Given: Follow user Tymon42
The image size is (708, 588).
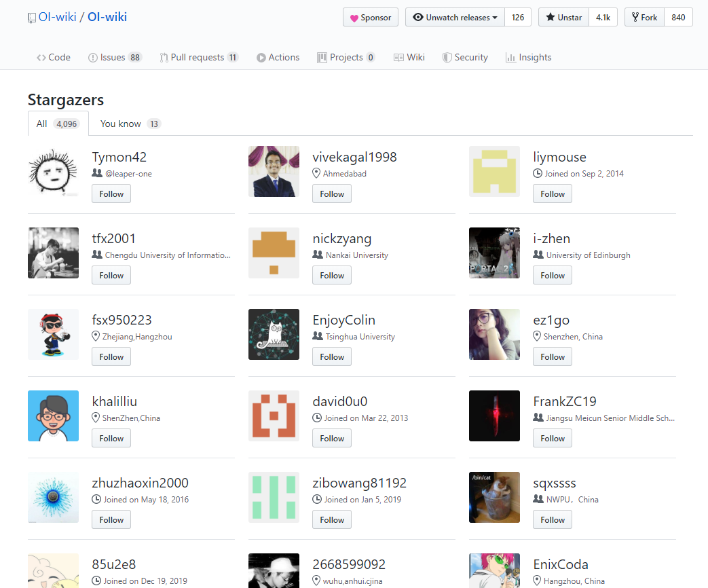Looking at the screenshot, I should coord(111,194).
